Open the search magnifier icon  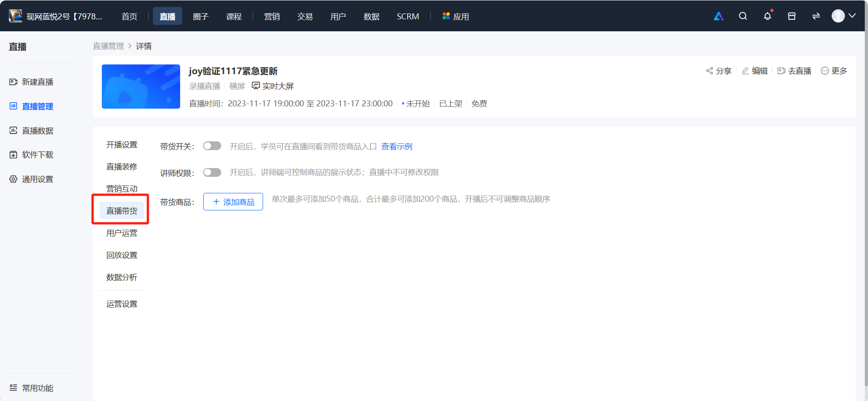point(743,16)
